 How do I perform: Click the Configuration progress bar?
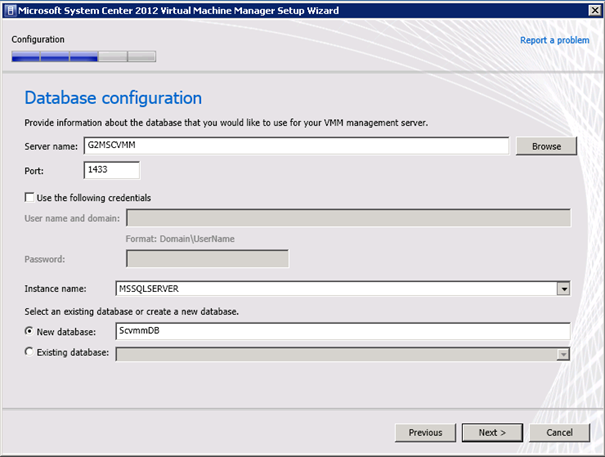[x=84, y=56]
